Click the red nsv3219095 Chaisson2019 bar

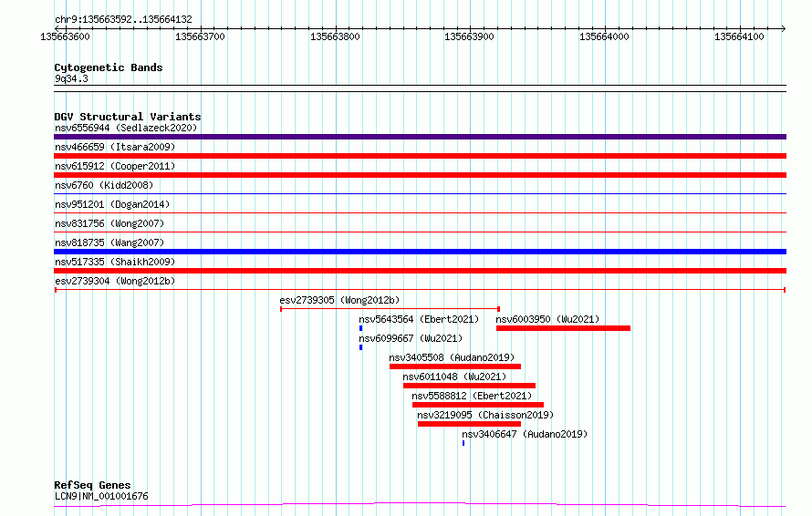(x=469, y=424)
